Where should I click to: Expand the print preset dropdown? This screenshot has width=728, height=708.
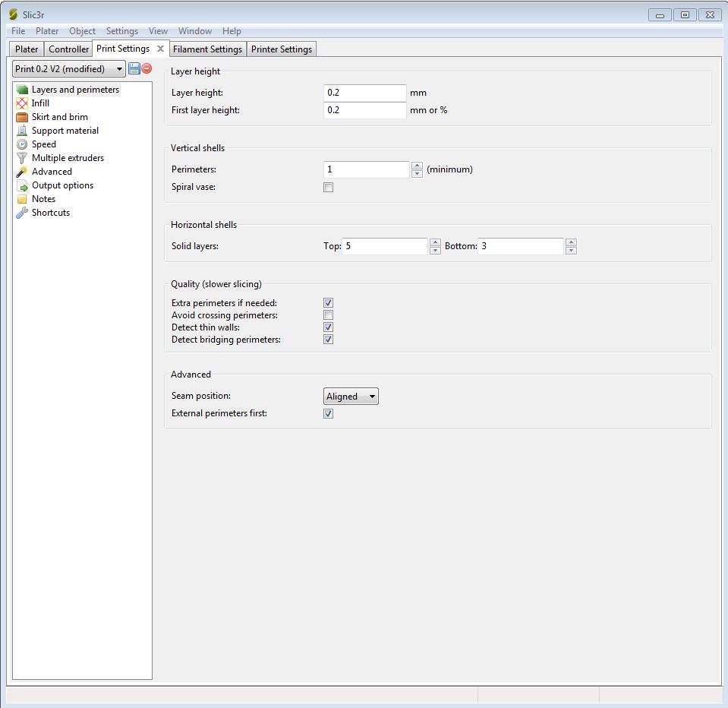tap(69, 69)
